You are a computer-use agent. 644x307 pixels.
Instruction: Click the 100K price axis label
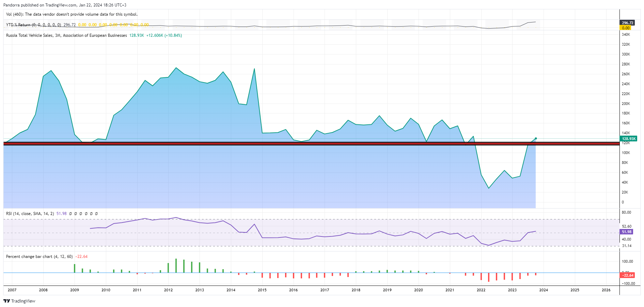pos(626,153)
